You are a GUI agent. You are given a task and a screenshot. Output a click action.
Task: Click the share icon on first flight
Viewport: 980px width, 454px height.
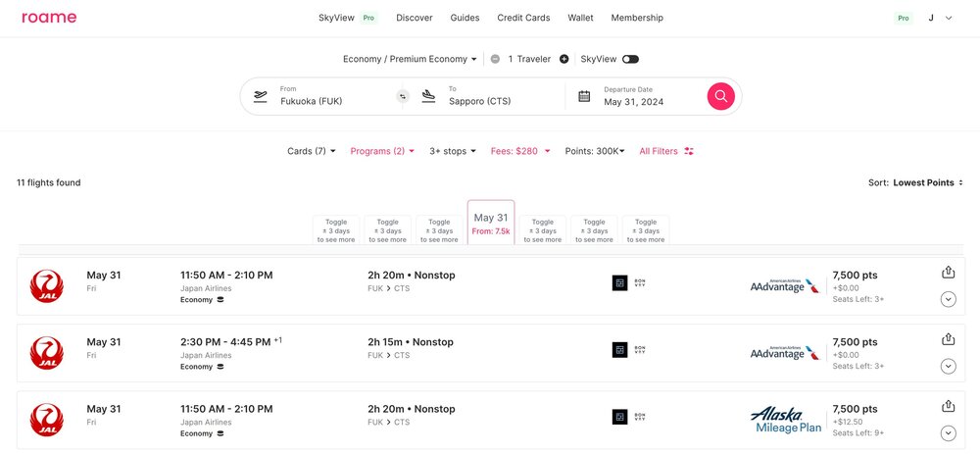(948, 273)
